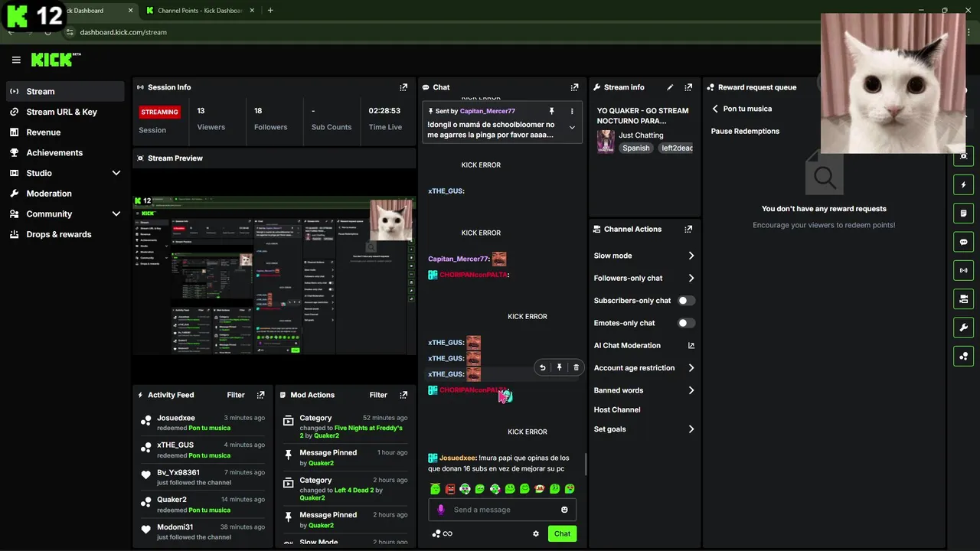
Task: Pop out the Mod Actions panel
Action: click(403, 395)
